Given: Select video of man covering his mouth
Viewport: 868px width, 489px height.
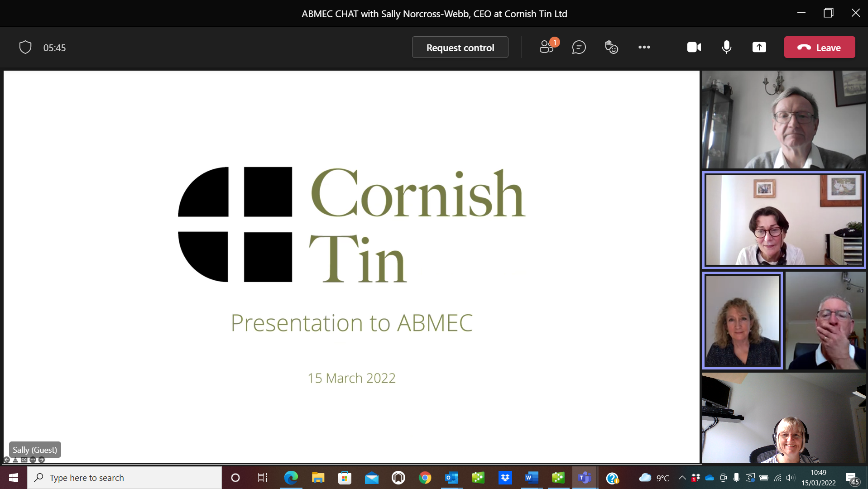Looking at the screenshot, I should click(826, 321).
